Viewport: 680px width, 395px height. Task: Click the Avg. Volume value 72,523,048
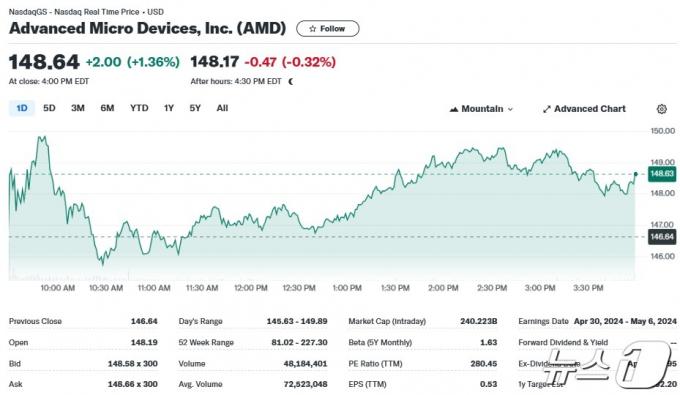pos(306,384)
